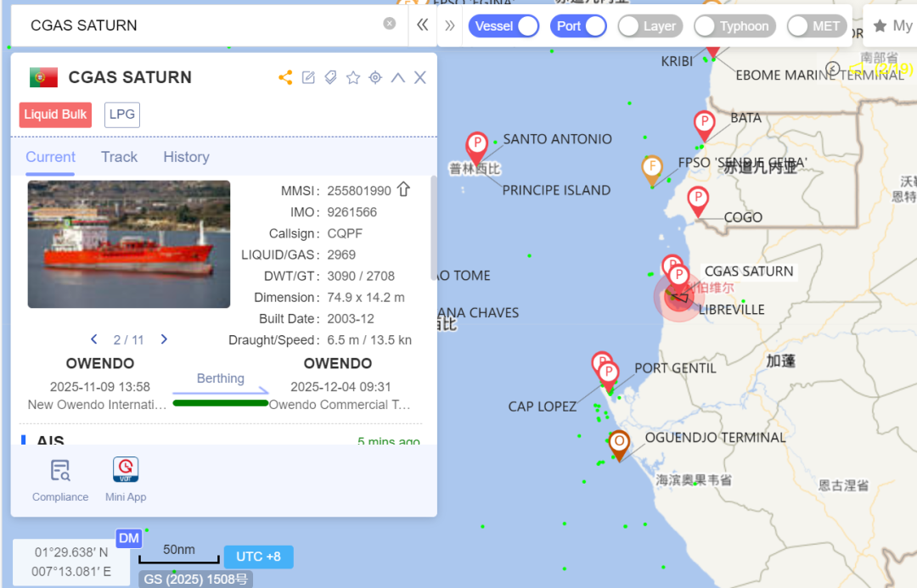Toggle the Port display switch
Viewport: 917px width, 588px height.
579,26
